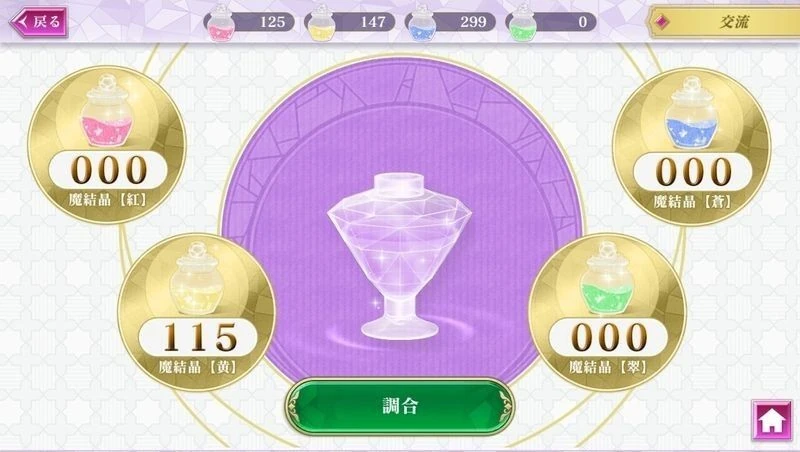Edit the 000 amount for blue crystals
Image resolution: width=800 pixels, height=452 pixels.
[x=693, y=171]
